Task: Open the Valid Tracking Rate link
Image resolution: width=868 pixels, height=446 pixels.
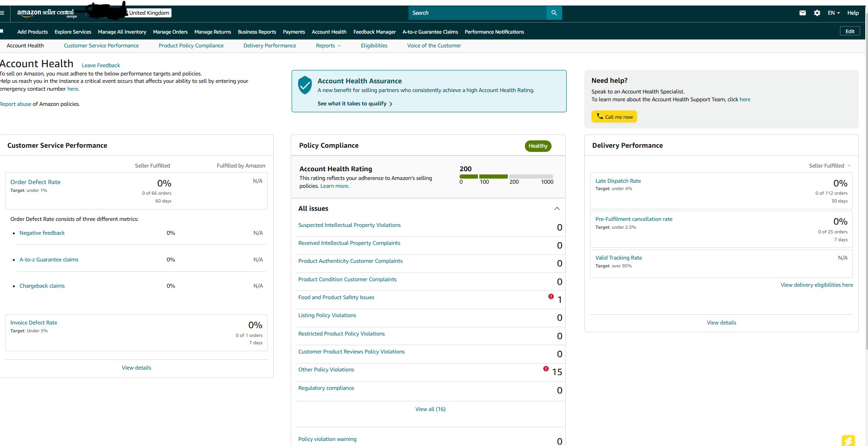Action: [618, 258]
